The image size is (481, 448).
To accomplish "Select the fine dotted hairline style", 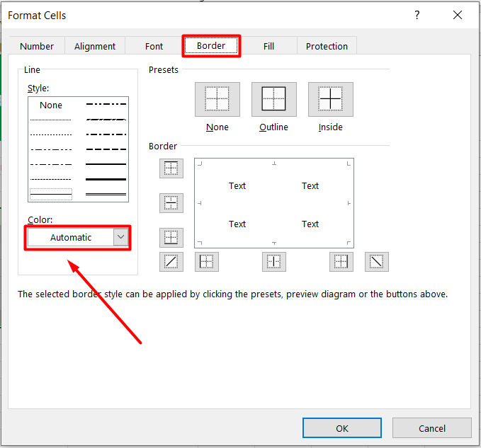I will 51,120.
